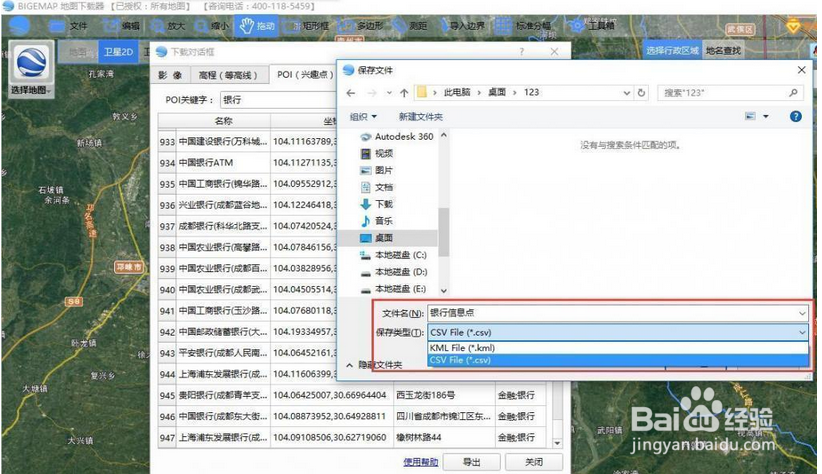Click the up one level arrow
This screenshot has height=474, width=822.
[404, 93]
